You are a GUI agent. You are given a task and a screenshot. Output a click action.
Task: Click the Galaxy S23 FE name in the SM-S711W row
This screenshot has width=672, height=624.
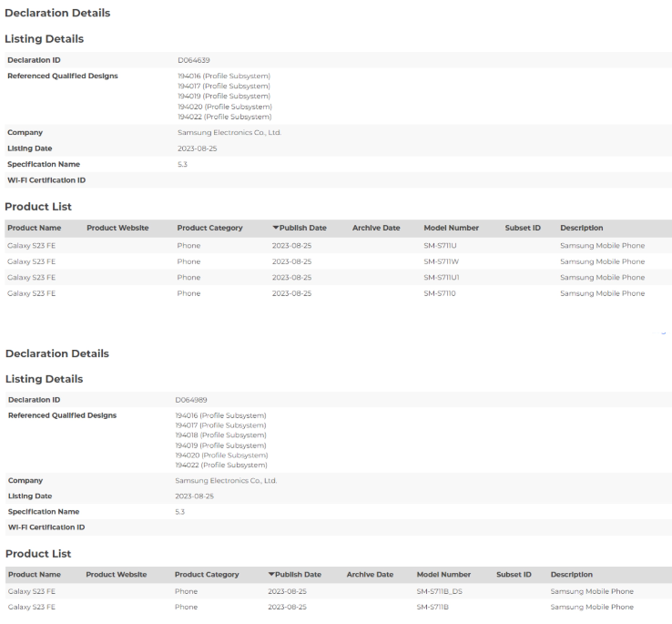(31, 261)
